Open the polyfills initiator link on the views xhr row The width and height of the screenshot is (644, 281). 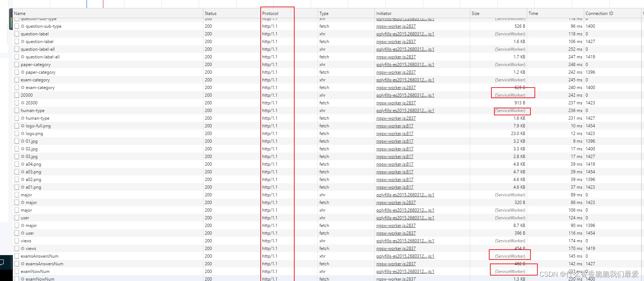(405, 241)
